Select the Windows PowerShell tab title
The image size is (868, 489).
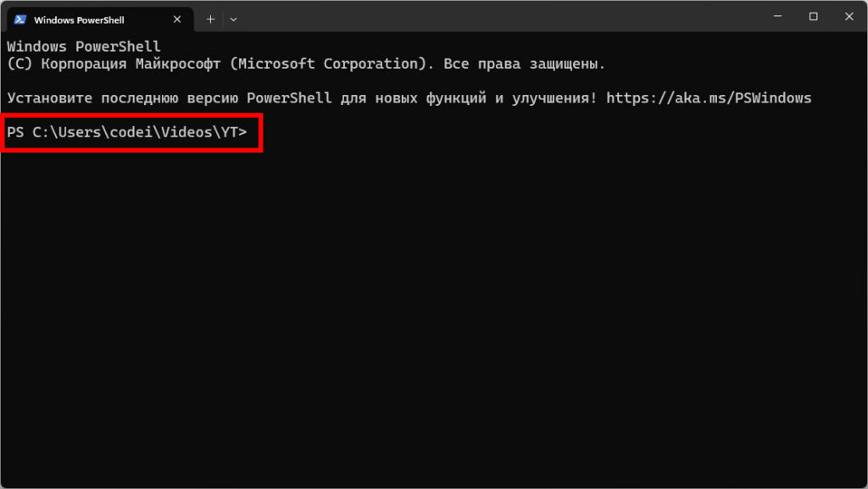pos(79,19)
